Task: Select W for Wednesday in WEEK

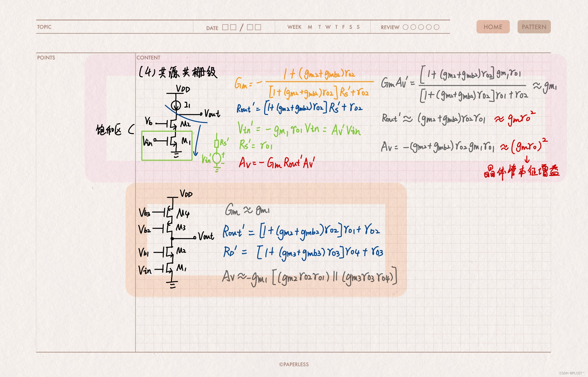Action: (x=328, y=27)
